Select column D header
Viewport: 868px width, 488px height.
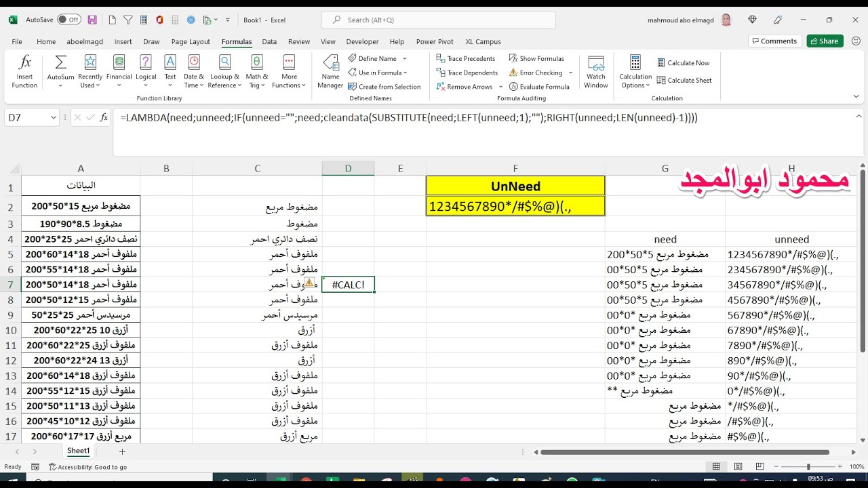pos(348,169)
